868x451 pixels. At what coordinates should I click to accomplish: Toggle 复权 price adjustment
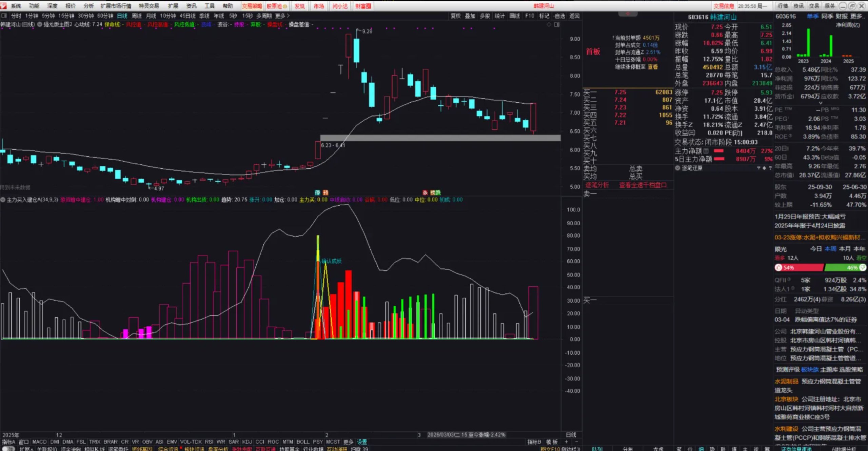[x=455, y=16]
